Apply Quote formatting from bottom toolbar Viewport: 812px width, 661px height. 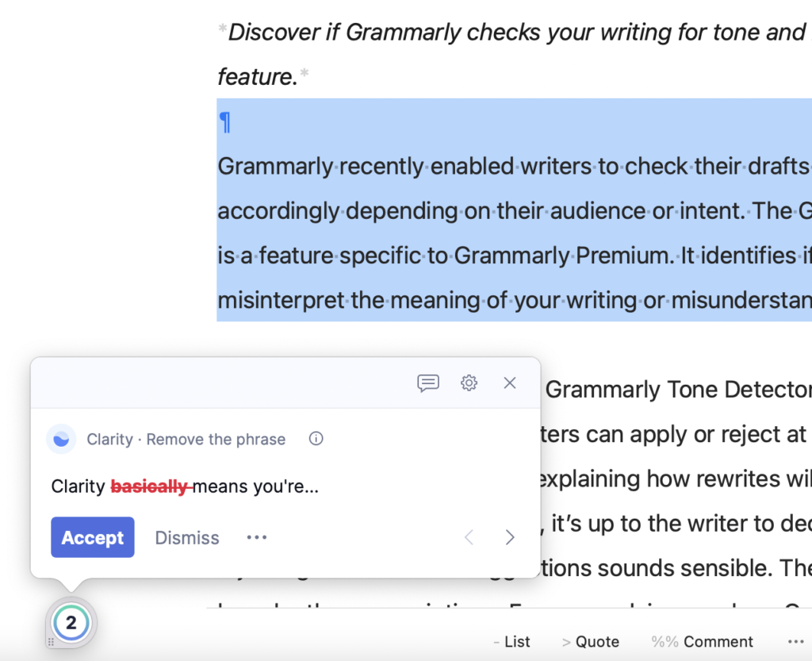pyautogui.click(x=590, y=642)
